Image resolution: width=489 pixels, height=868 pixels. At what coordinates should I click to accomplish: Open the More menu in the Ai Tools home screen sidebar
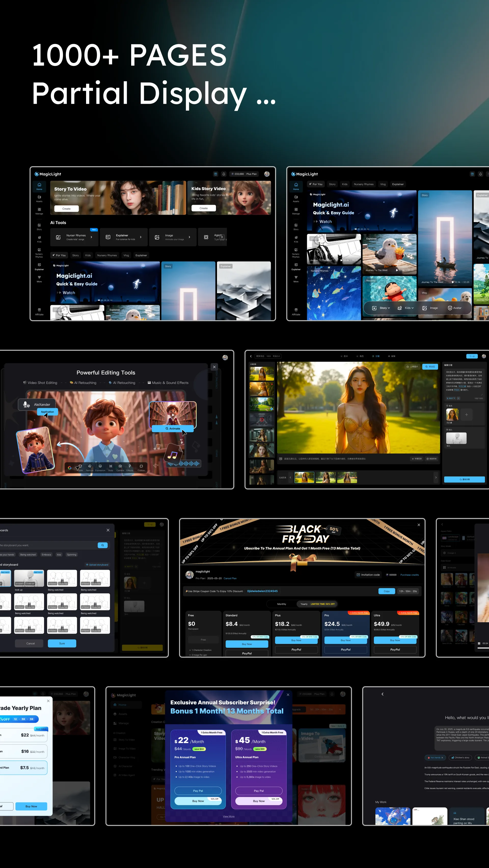(39, 279)
